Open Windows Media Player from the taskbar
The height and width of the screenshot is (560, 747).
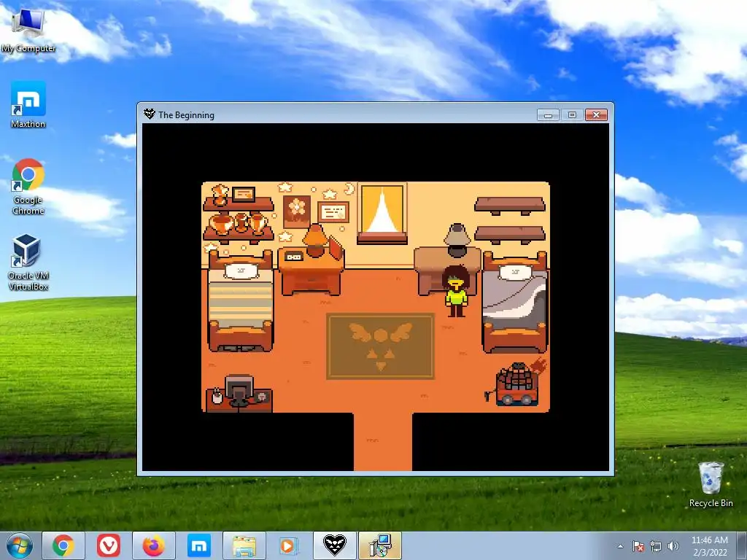[289, 545]
